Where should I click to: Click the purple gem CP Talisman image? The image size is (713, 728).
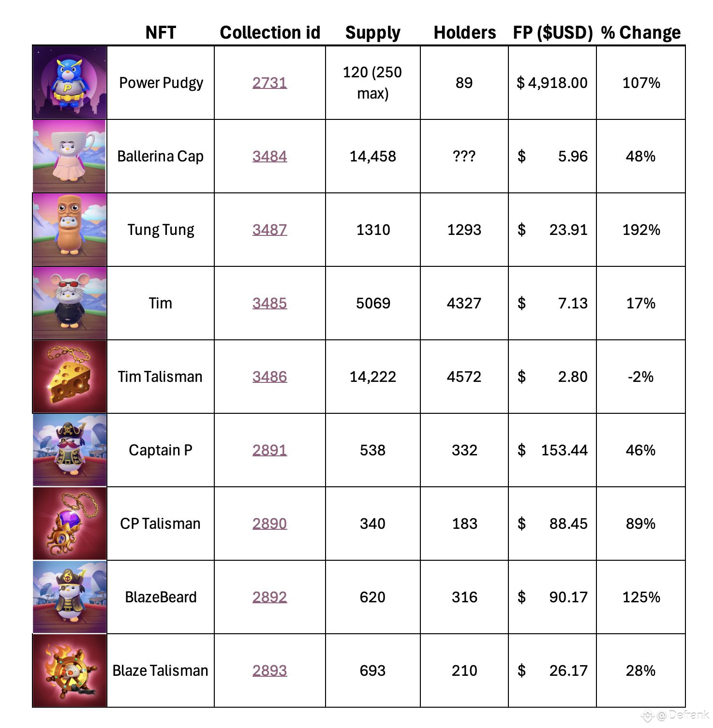pos(70,524)
